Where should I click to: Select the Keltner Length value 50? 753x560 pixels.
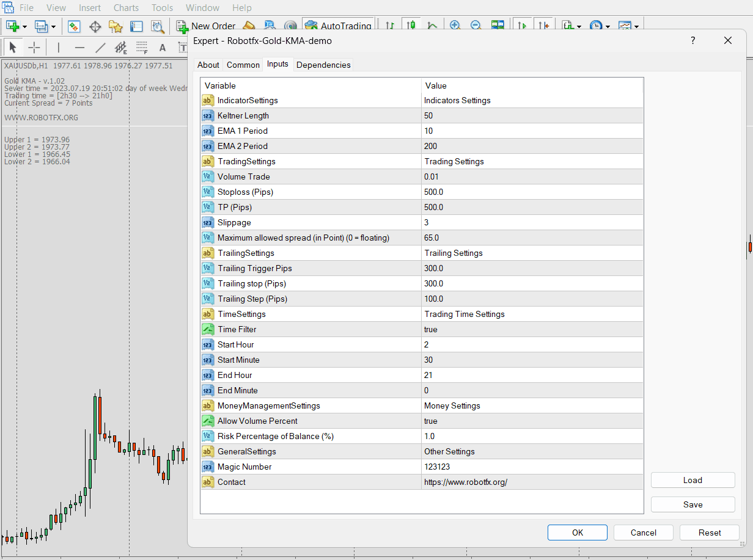tap(532, 115)
